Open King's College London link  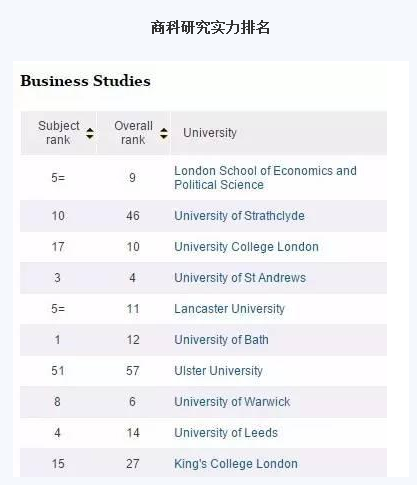[x=236, y=464]
